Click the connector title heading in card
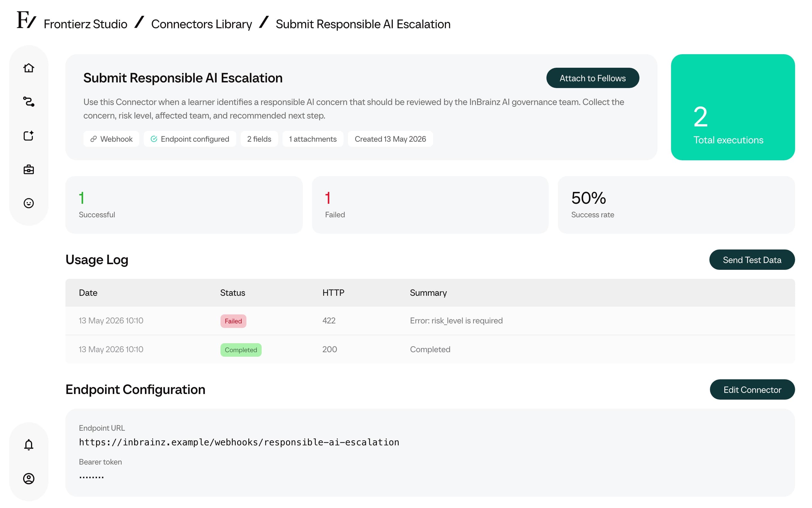Image resolution: width=812 pixels, height=508 pixels. point(183,78)
